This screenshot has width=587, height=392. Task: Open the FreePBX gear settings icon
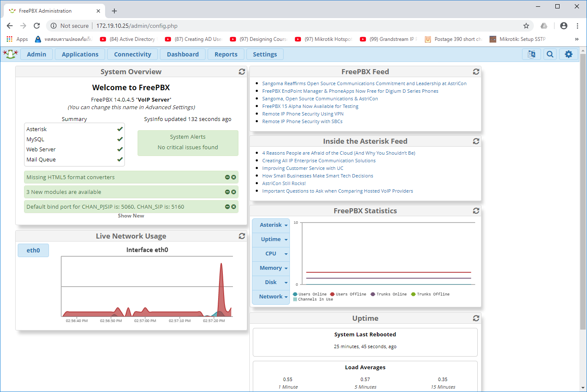[568, 54]
